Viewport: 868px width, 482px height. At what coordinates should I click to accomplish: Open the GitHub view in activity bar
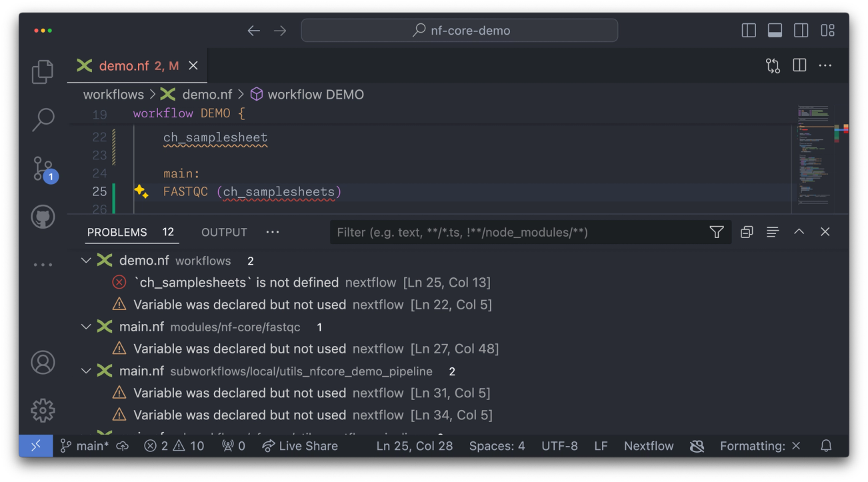43,217
